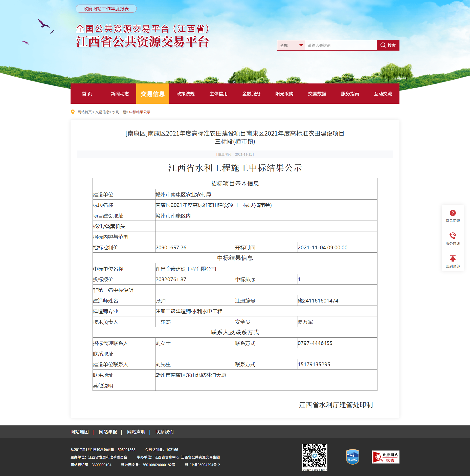Click the 回到顶部 arrow icon
470x476 pixels.
[453, 258]
